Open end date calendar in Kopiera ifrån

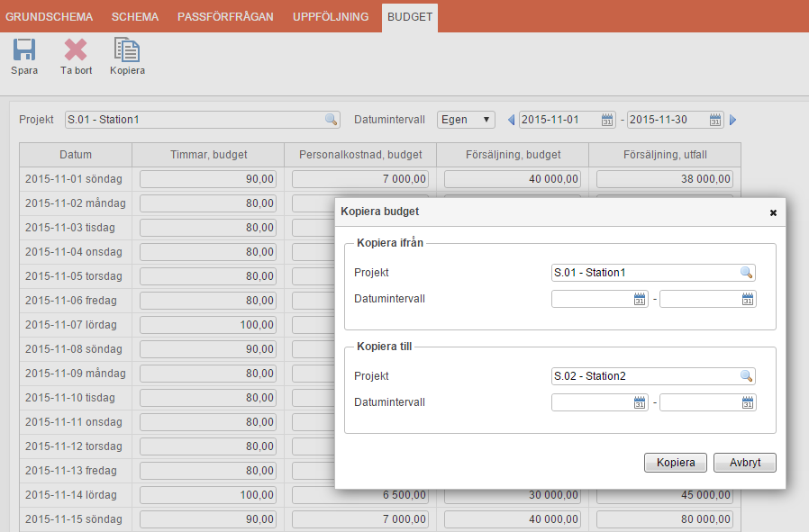[748, 299]
